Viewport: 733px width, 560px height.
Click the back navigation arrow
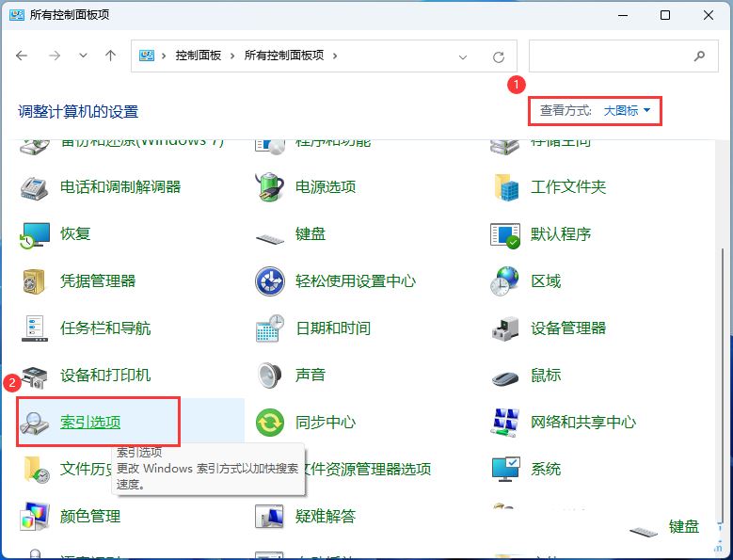point(22,56)
